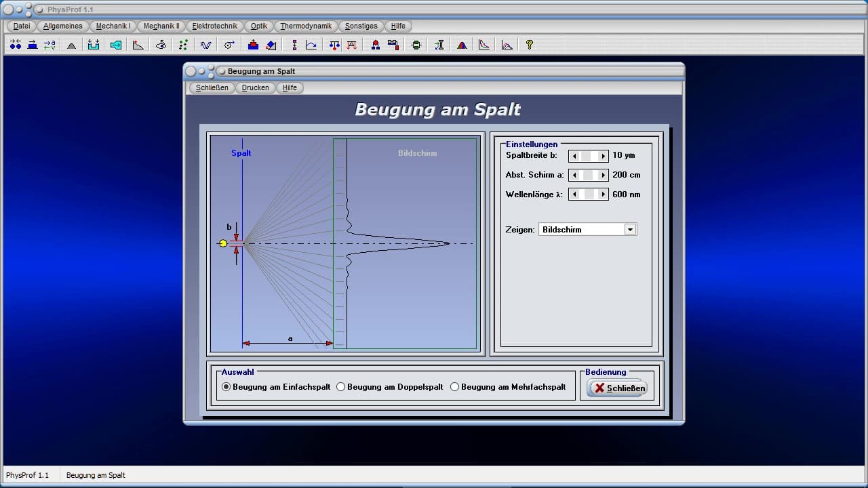Screen dimensions: 868x488
Task: Click the purple vertical spring icon
Action: [294, 45]
